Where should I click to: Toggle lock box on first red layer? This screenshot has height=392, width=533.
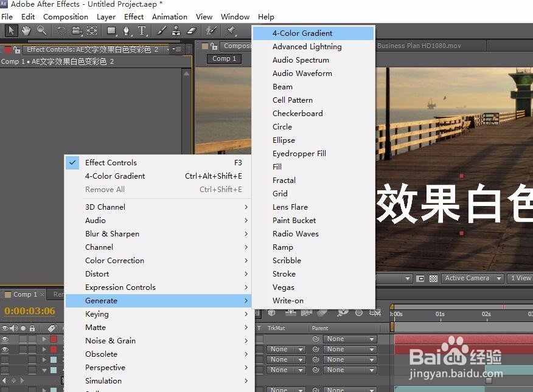32,339
